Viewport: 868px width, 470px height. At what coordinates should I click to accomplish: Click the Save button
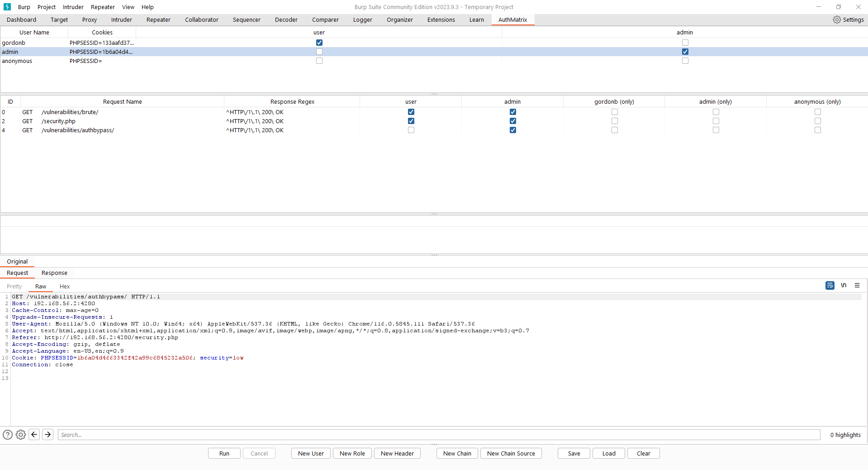[574, 453]
